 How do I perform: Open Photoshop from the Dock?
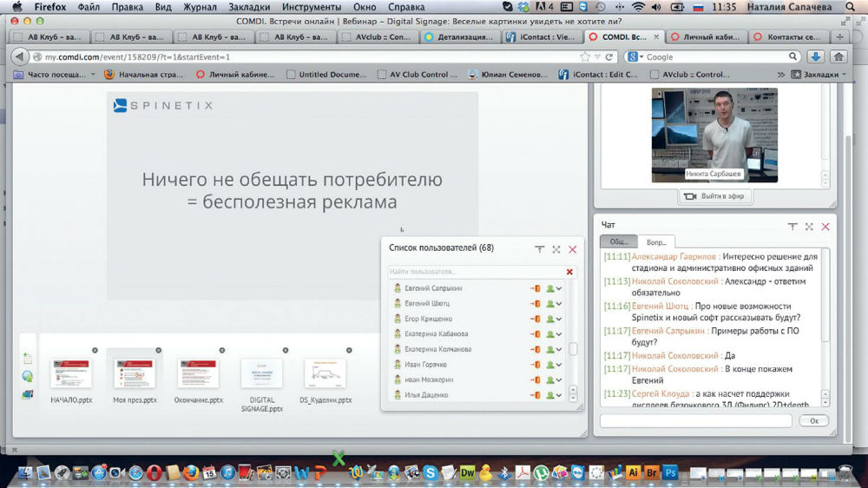pyautogui.click(x=670, y=472)
